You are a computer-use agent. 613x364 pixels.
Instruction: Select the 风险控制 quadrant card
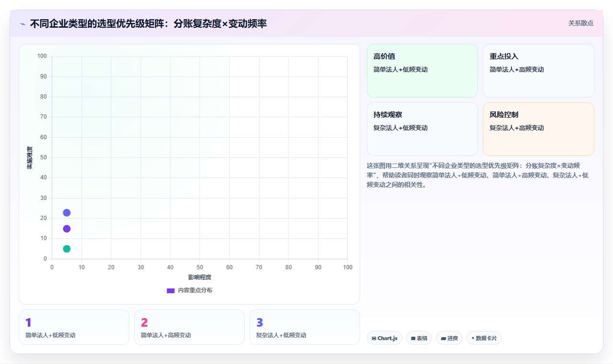point(538,129)
